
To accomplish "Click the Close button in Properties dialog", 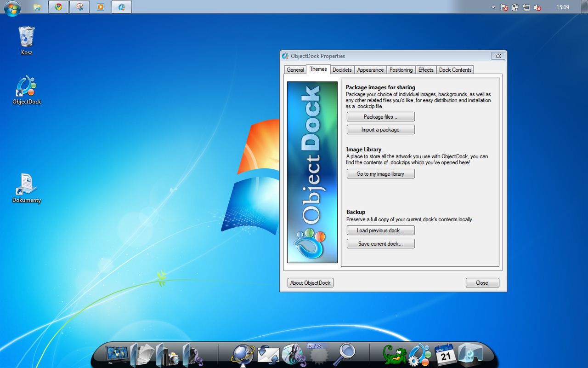I will [x=482, y=283].
